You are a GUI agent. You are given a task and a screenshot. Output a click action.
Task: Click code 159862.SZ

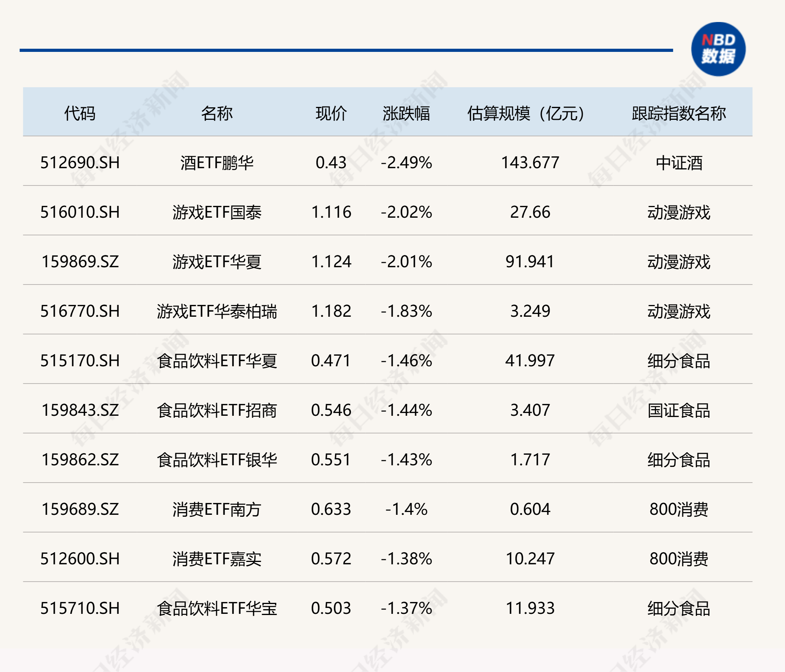tap(80, 460)
